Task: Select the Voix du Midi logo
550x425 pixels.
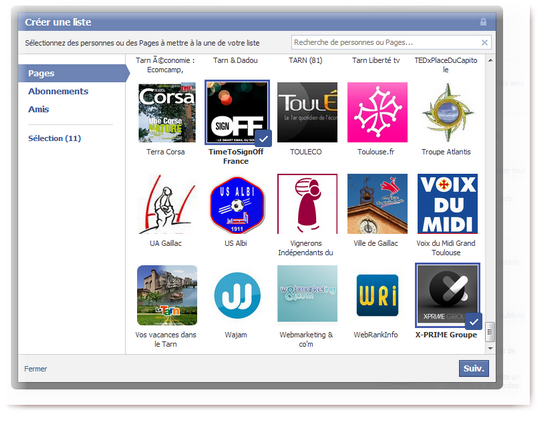Action: coord(447,204)
